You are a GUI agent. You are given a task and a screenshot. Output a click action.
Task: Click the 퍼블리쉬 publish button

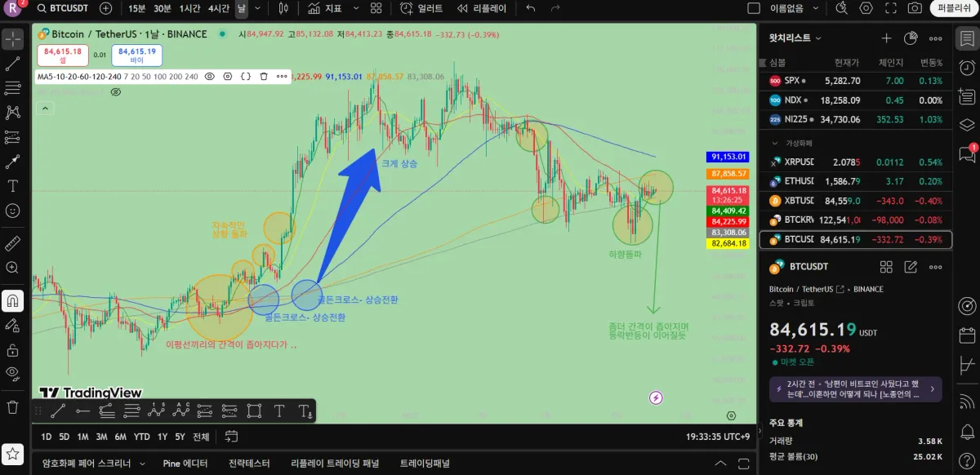pyautogui.click(x=954, y=8)
